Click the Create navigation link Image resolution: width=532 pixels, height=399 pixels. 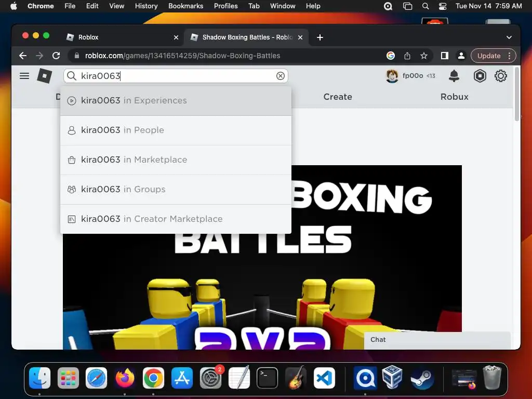(x=338, y=97)
